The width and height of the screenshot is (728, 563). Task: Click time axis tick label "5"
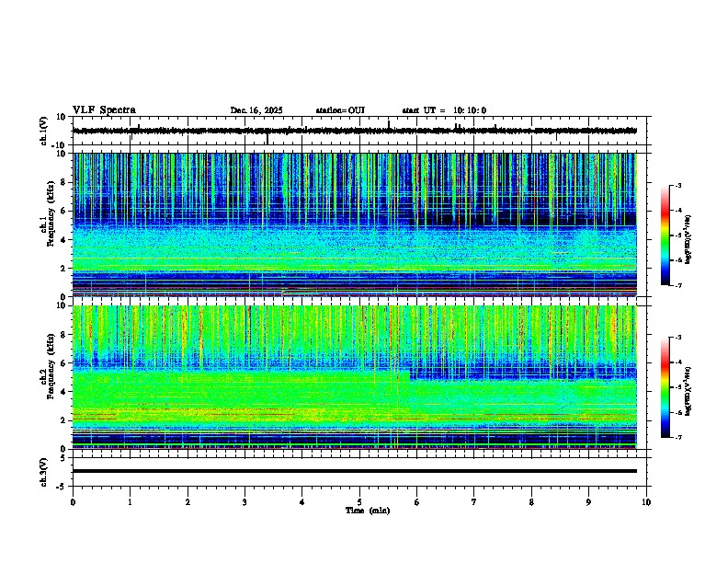pyautogui.click(x=359, y=502)
